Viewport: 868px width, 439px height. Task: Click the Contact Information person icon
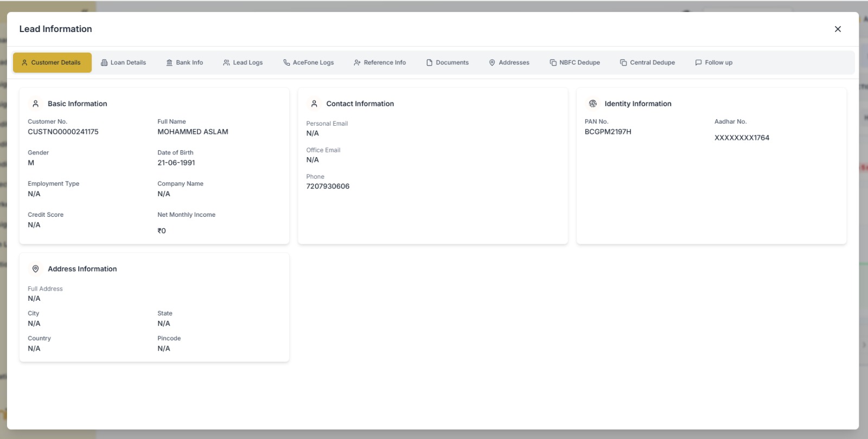point(314,104)
